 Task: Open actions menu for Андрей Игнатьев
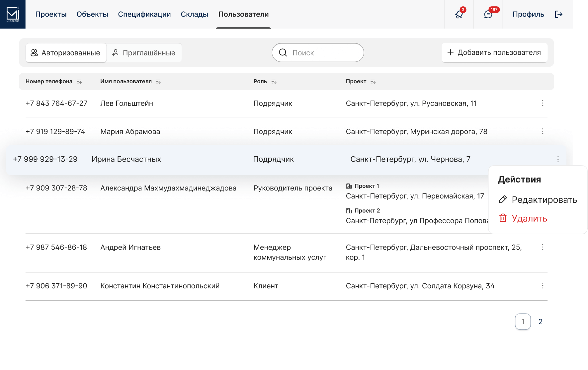pyautogui.click(x=543, y=247)
